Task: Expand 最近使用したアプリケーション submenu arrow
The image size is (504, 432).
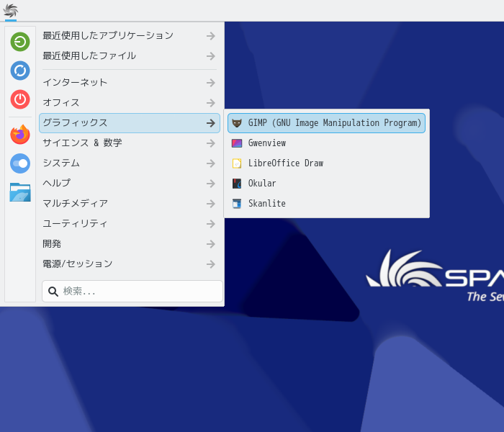Action: pos(211,36)
